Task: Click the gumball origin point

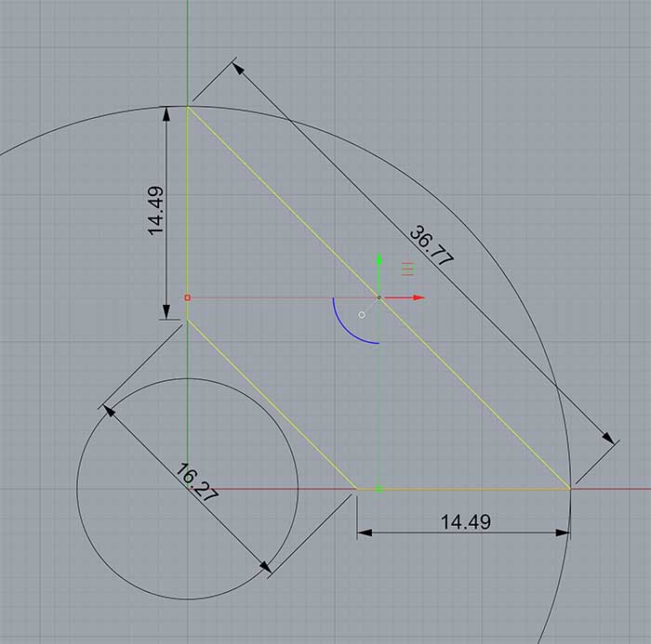Action: [x=379, y=297]
